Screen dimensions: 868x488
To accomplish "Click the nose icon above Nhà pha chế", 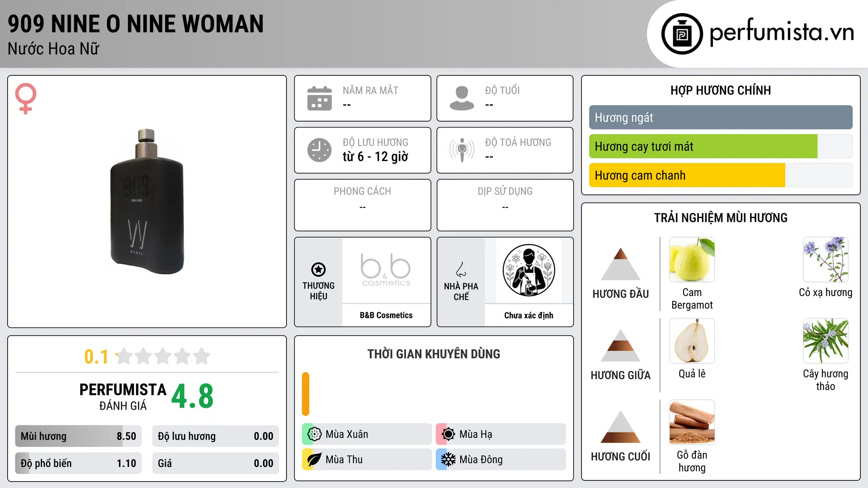I will pos(461,269).
